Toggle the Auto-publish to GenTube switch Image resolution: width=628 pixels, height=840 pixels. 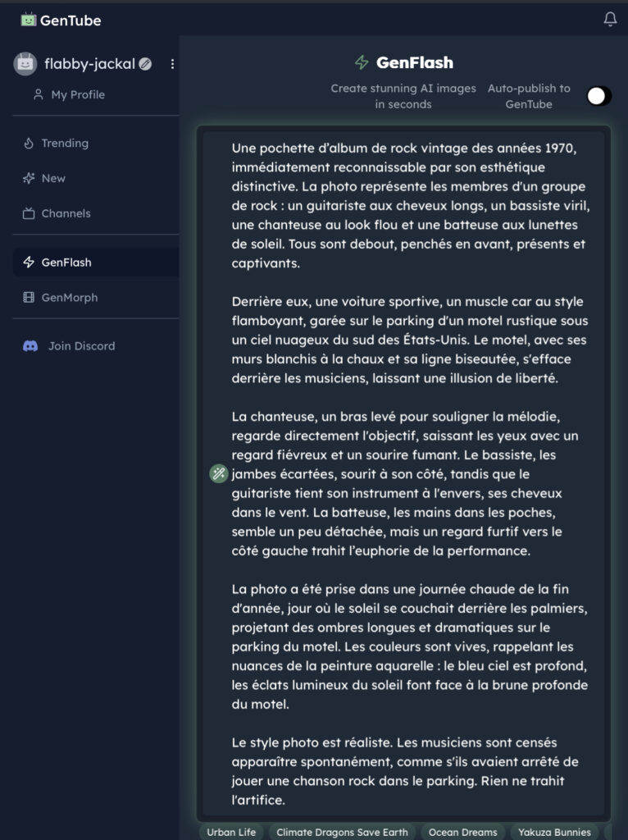[598, 96]
